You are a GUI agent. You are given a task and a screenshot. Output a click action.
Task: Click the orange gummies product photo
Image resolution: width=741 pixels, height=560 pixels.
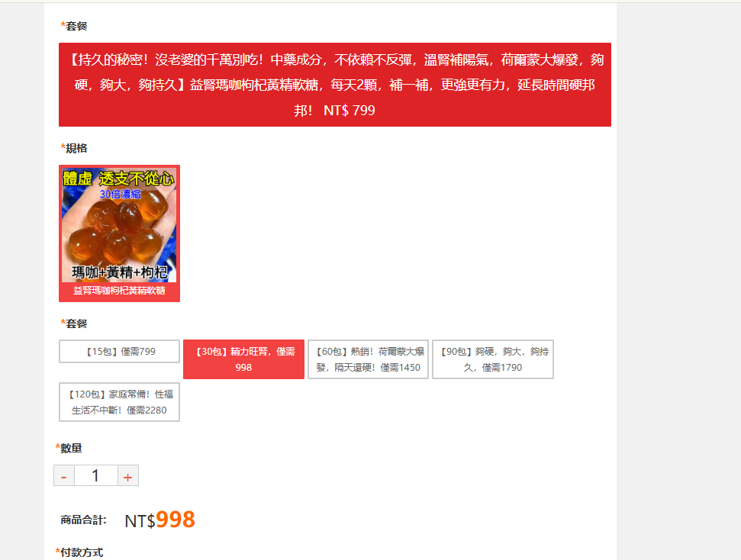point(119,225)
